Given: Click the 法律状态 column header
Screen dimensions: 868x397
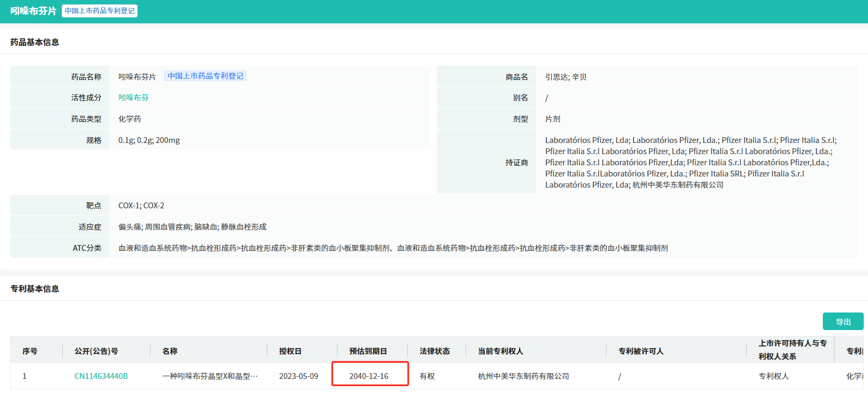Looking at the screenshot, I should pos(434,351).
